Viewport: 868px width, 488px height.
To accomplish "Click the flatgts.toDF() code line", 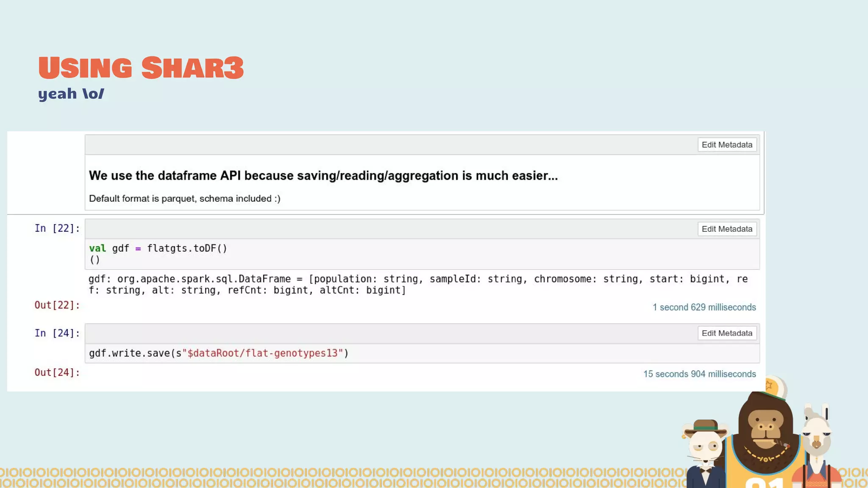I will tap(158, 248).
